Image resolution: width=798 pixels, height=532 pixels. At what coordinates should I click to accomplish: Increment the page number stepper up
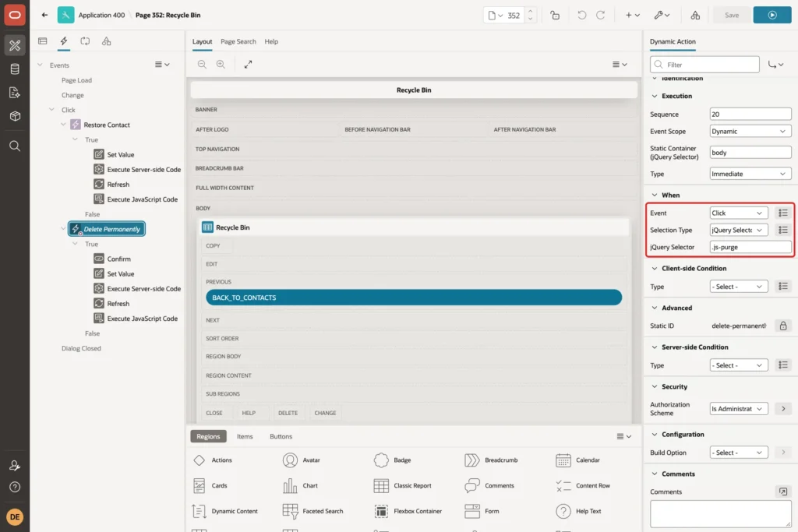(x=530, y=11)
